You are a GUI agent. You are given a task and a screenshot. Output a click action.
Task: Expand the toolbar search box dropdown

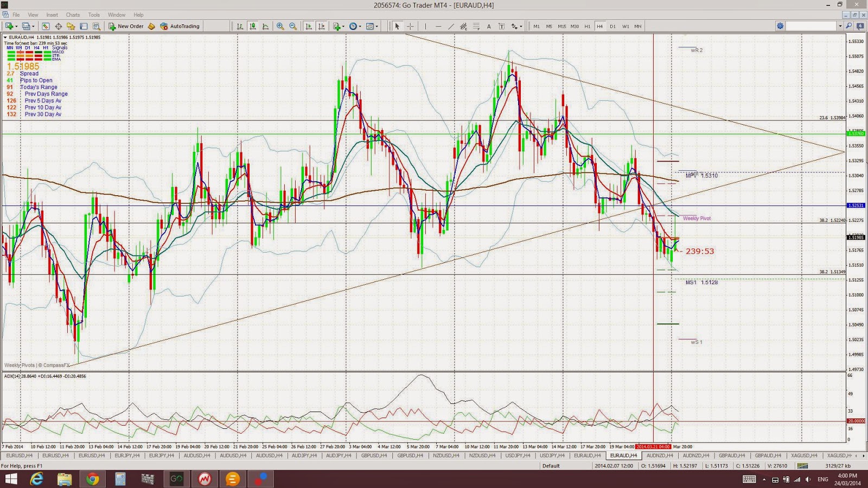(x=840, y=26)
